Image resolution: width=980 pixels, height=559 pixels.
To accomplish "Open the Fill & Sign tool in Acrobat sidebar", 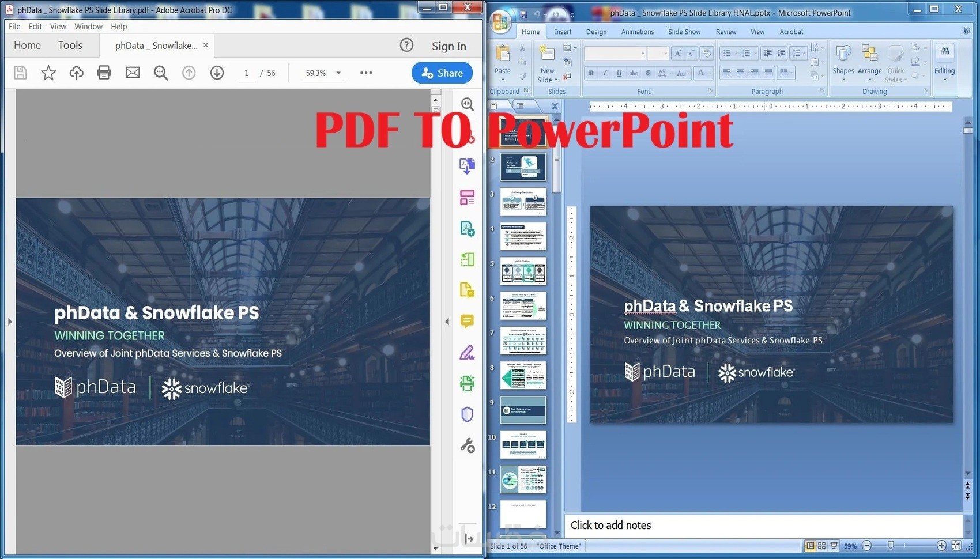I will (467, 352).
